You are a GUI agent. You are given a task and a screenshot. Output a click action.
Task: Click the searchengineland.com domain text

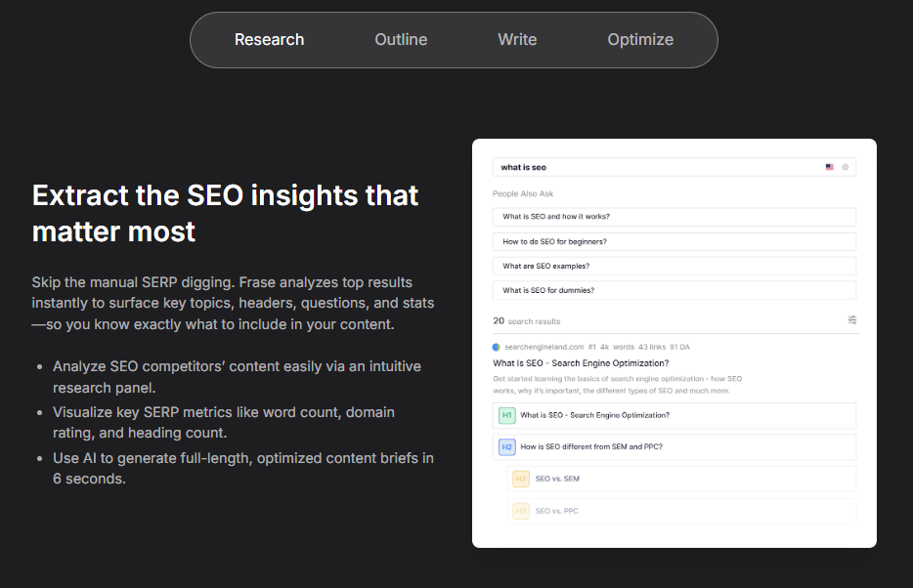click(543, 347)
